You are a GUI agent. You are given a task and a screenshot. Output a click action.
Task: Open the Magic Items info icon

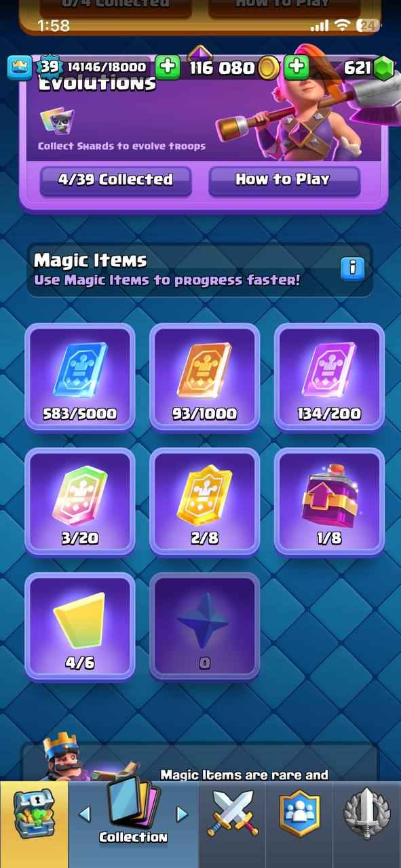point(352,269)
